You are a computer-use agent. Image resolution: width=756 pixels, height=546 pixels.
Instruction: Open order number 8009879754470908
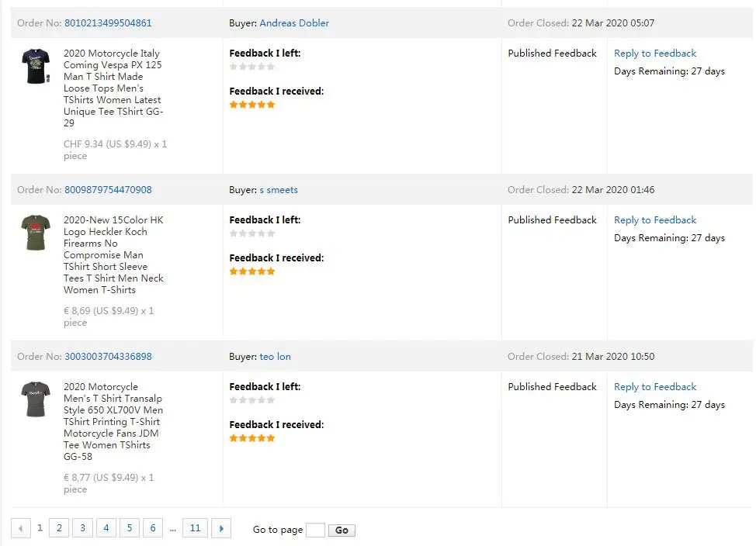point(108,190)
